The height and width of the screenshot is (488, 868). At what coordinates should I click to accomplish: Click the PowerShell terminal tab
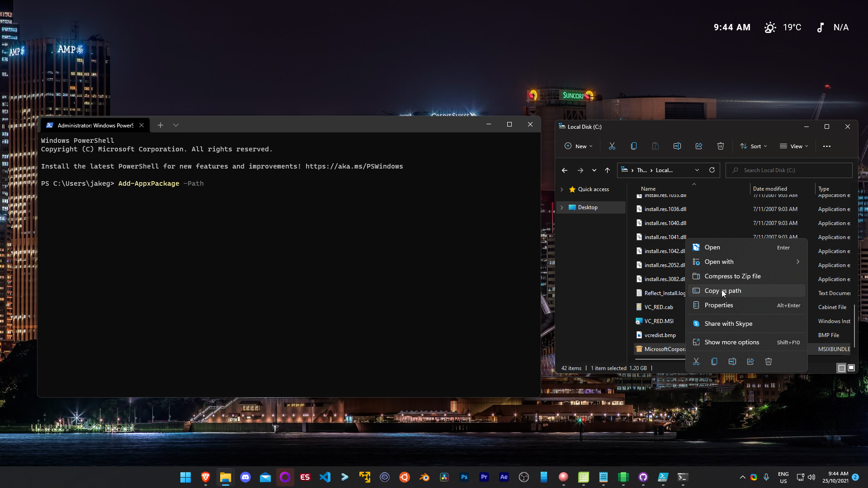92,125
